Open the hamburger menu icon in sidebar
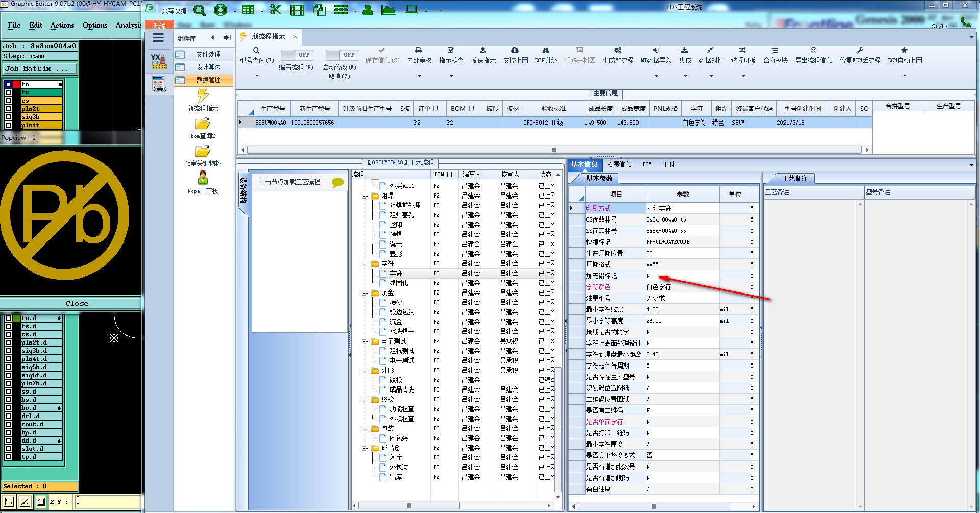The height and width of the screenshot is (513, 980). click(x=159, y=37)
